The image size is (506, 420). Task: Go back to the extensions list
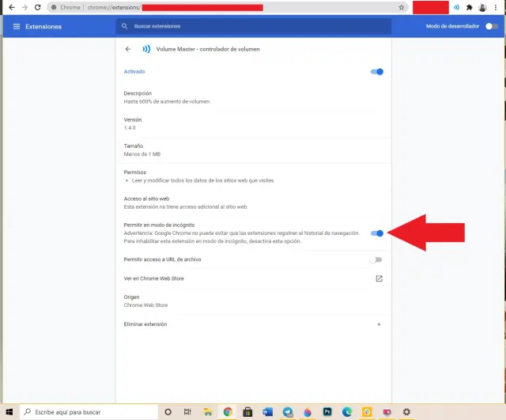128,49
